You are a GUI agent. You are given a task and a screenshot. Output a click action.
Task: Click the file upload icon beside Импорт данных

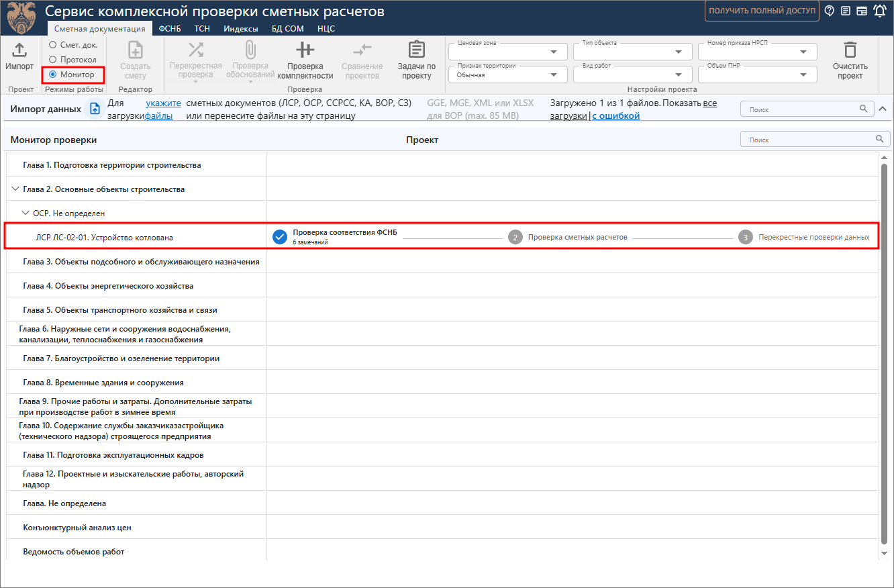[95, 109]
